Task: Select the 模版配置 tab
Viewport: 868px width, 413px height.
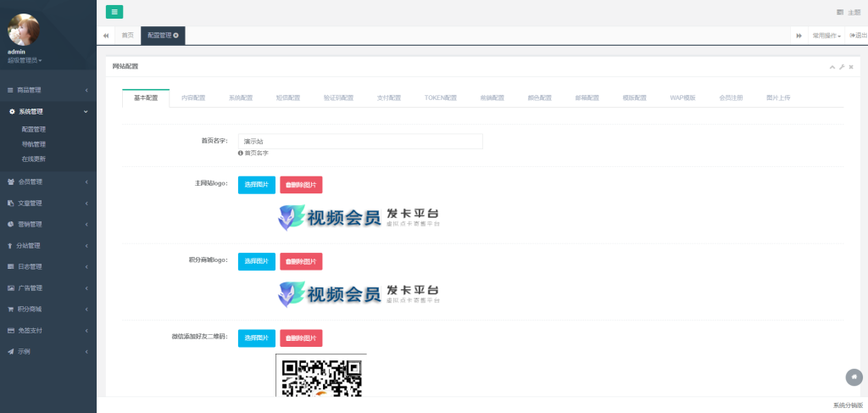Action: tap(634, 98)
